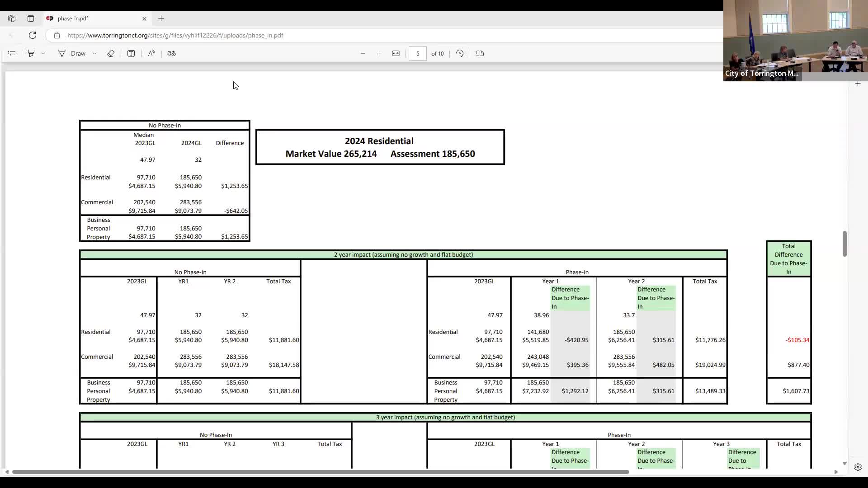Viewport: 868px width, 488px height.
Task: Click the page number field showing 5
Action: coord(418,53)
